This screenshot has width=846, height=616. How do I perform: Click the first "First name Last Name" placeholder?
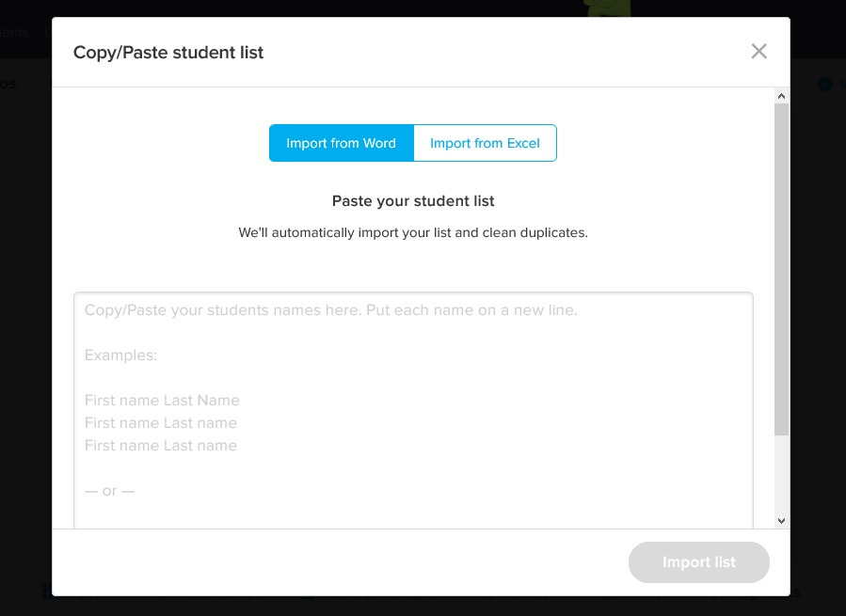point(162,401)
